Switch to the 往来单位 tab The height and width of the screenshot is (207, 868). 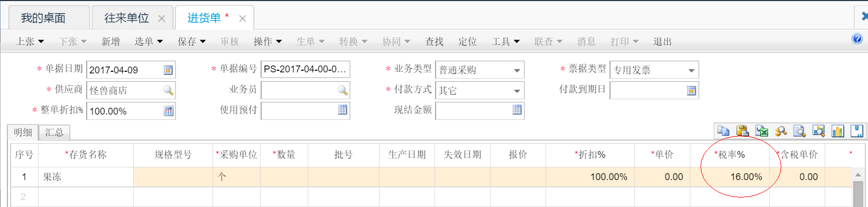coord(127,18)
